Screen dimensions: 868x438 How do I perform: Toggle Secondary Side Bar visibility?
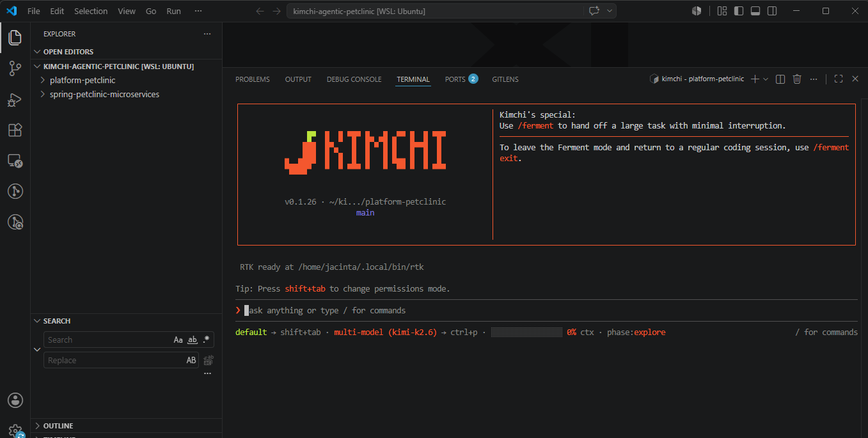(772, 11)
